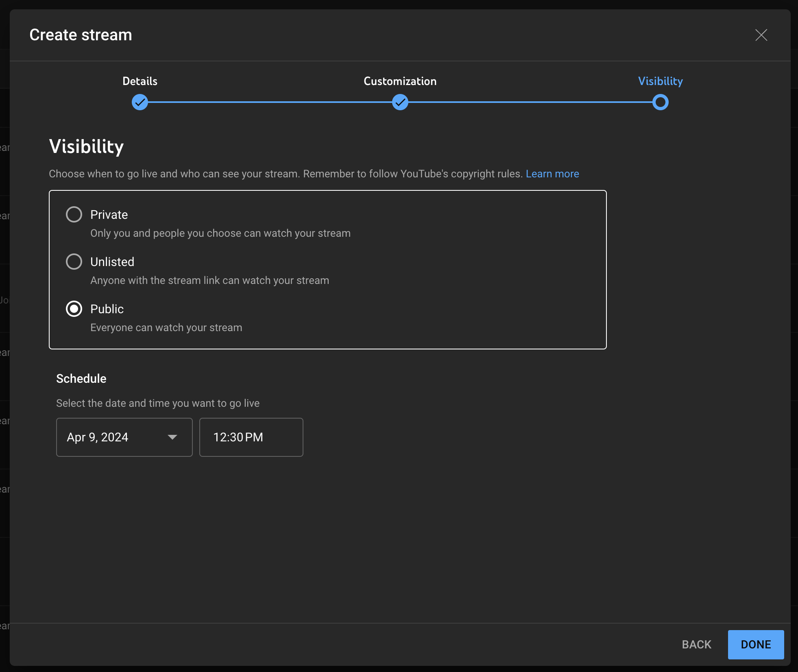The height and width of the screenshot is (672, 798).
Task: Click the 'Unlisted' option label
Action: [112, 262]
